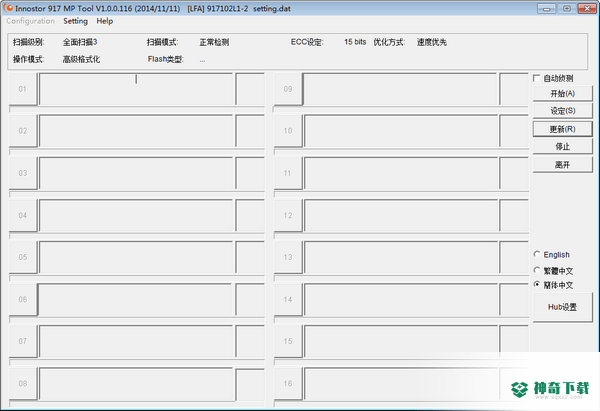
Task: Click the progress bar under slot 05
Action: (137, 278)
